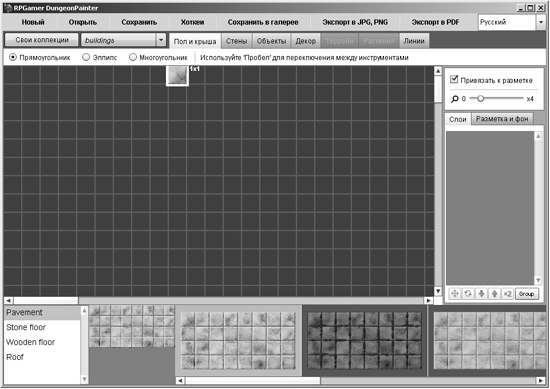Select the Прямоугольник radio button
Image resolution: width=550 pixels, height=389 pixels.
click(13, 57)
